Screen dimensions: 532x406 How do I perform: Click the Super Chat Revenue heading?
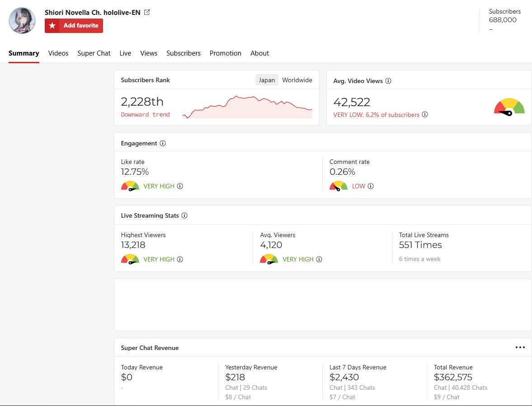pyautogui.click(x=150, y=348)
